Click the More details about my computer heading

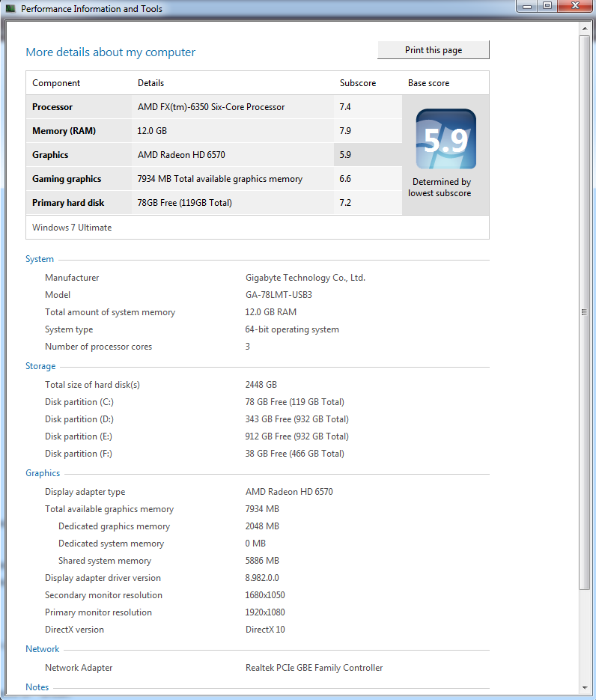110,52
